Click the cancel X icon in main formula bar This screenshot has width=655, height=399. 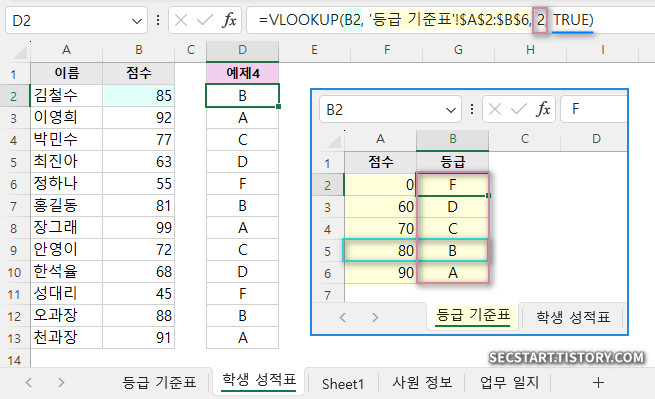point(180,20)
